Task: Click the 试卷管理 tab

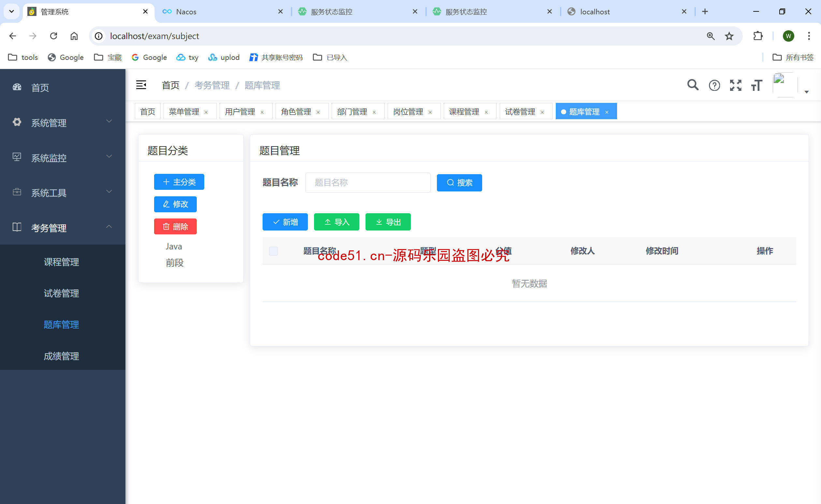Action: coord(520,111)
